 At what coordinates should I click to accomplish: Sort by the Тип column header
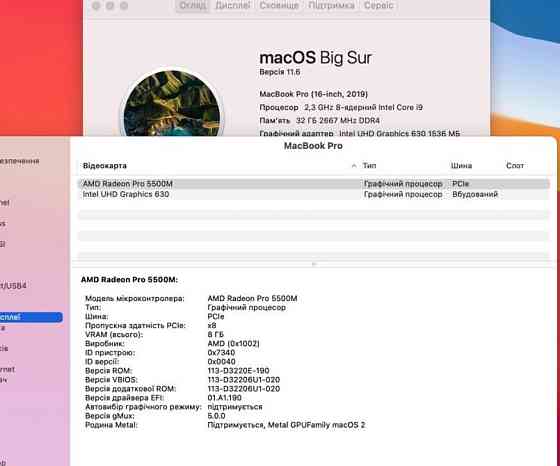click(369, 165)
